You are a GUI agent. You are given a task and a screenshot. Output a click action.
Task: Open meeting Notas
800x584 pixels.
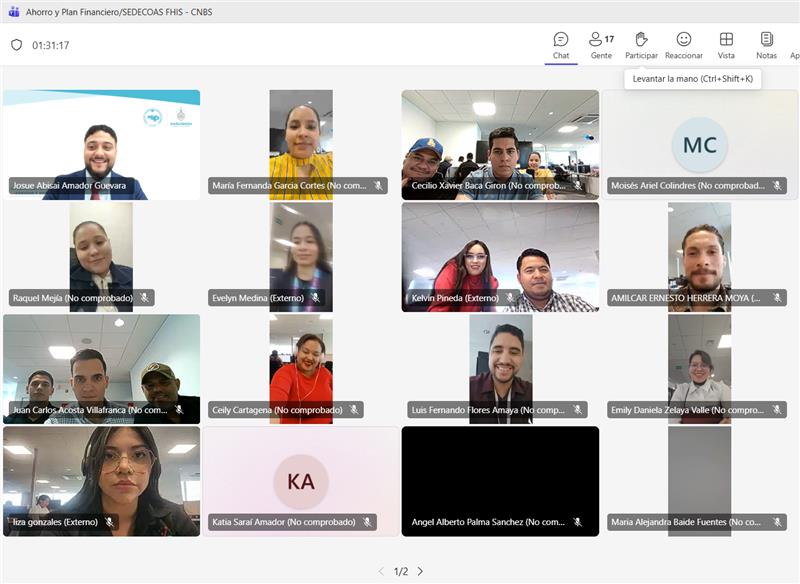click(766, 45)
